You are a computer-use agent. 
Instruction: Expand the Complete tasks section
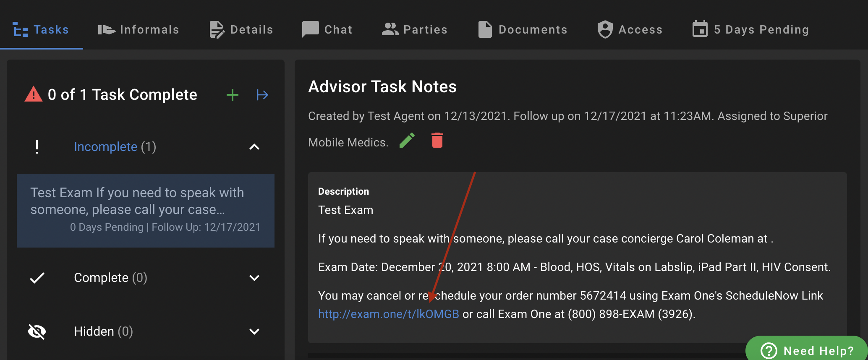254,278
